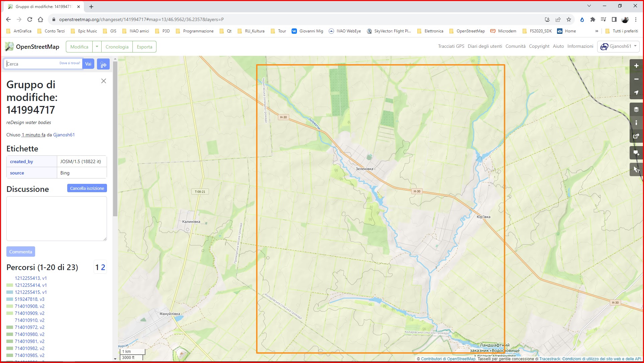Activate the query features tool
Screen dimensions: 644x363
tap(636, 169)
